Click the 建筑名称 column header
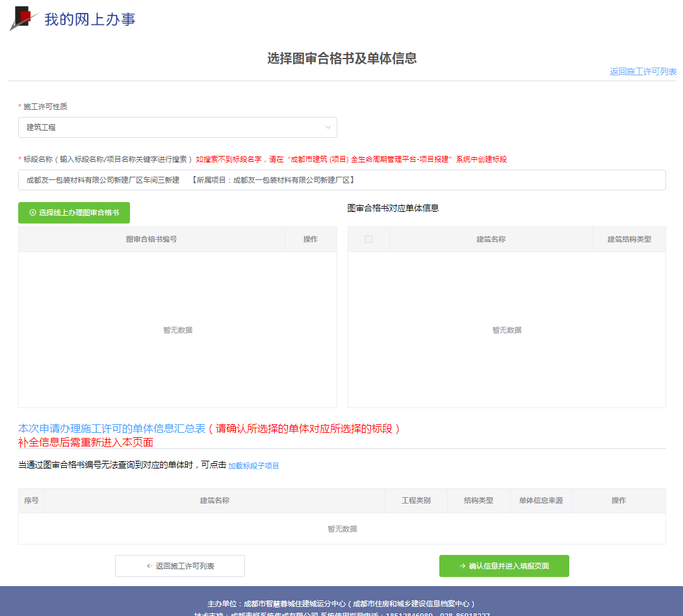 pos(489,239)
